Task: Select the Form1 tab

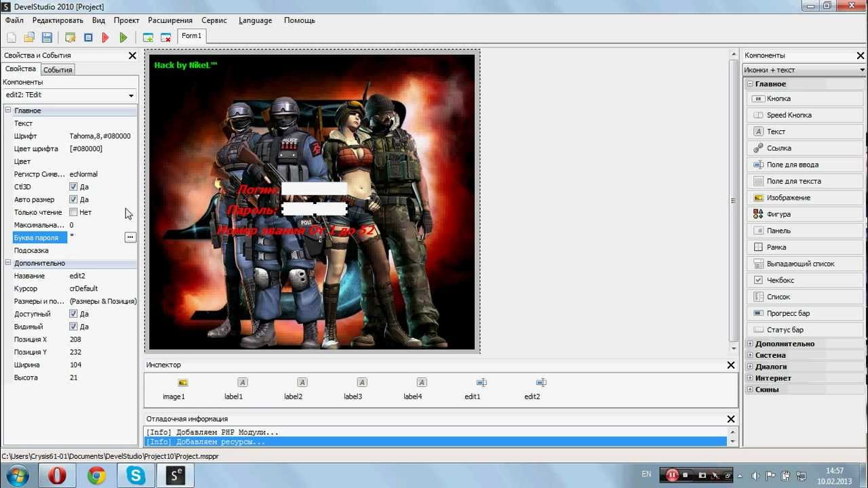Action: (x=191, y=36)
